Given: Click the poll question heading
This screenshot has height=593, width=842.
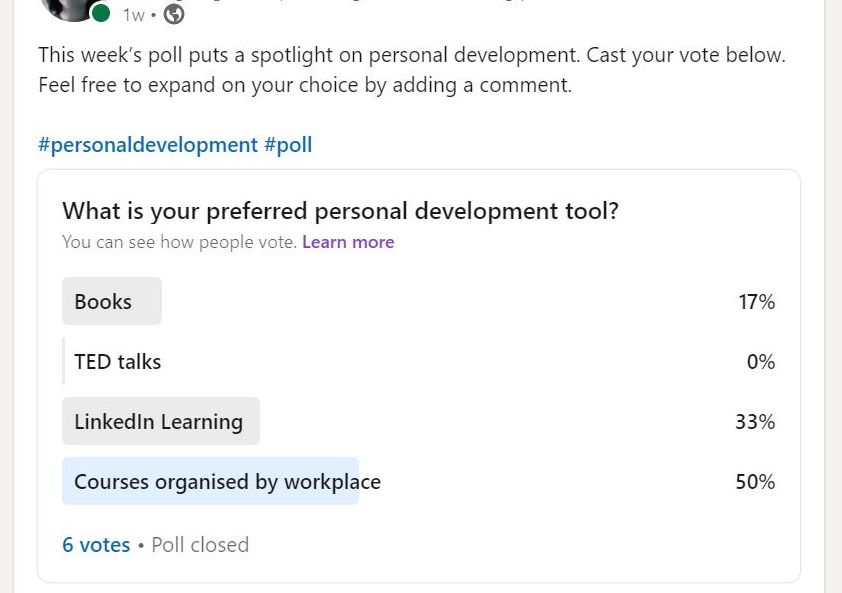Looking at the screenshot, I should pyautogui.click(x=340, y=211).
